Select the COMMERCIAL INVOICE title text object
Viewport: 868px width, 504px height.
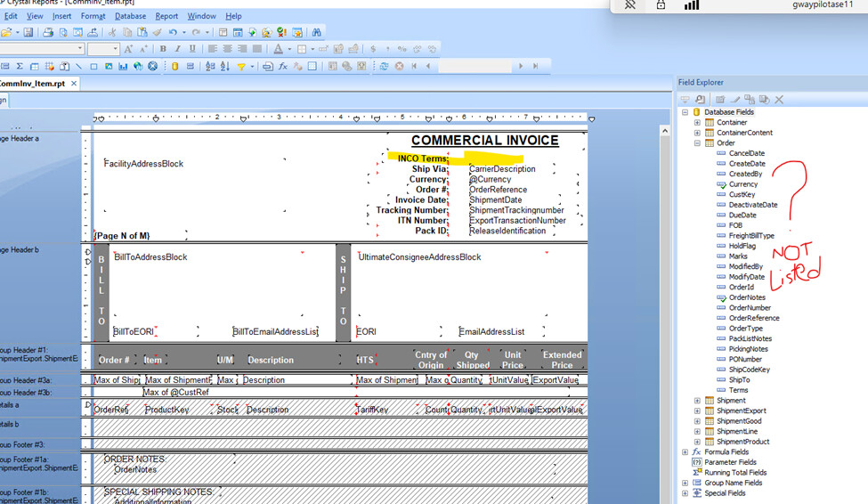484,141
